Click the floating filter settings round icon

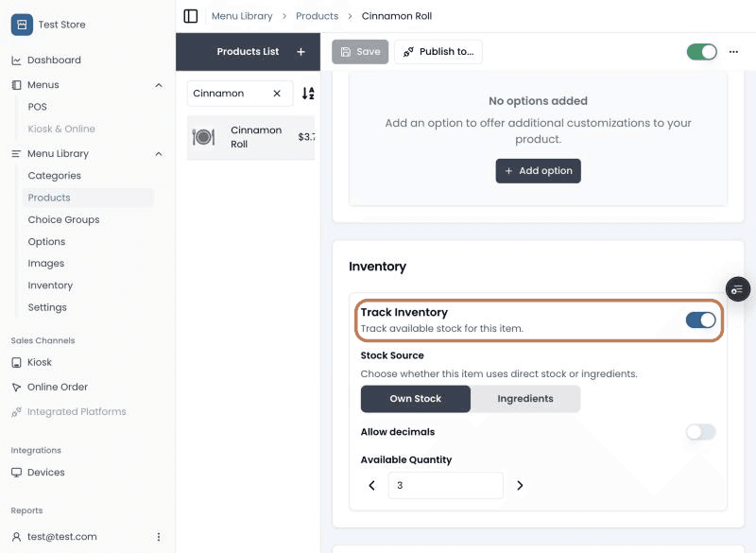(738, 289)
